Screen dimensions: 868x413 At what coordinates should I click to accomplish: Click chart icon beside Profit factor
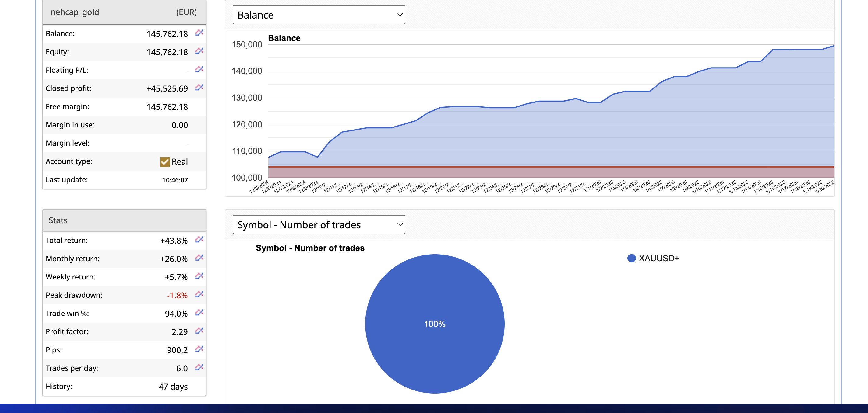pyautogui.click(x=199, y=331)
